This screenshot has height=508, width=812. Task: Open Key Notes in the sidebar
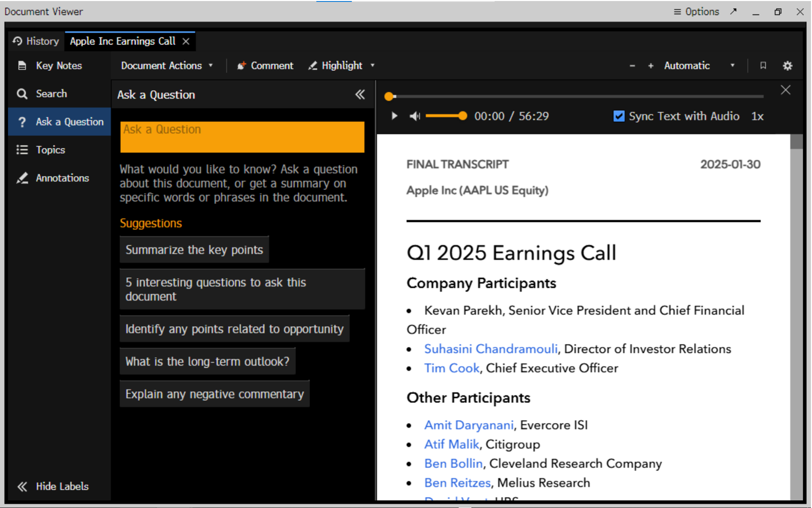[x=59, y=66]
